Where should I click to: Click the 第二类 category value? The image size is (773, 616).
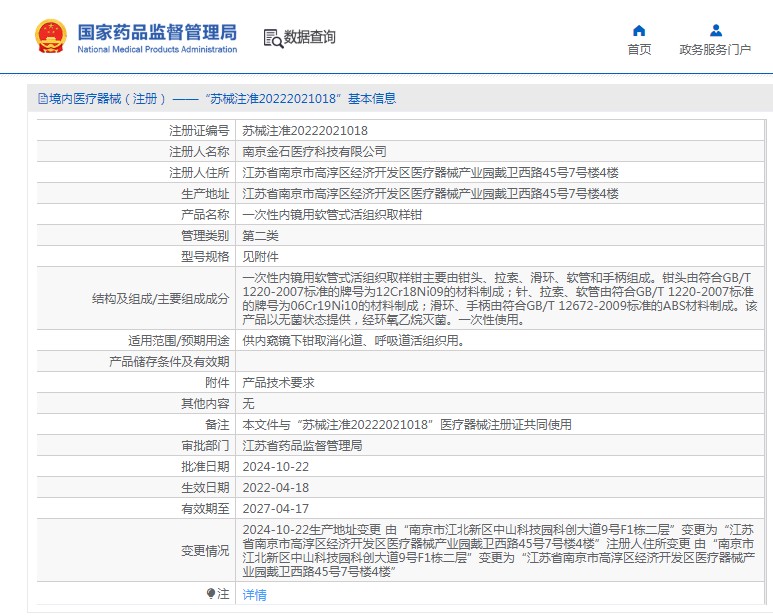(x=260, y=236)
